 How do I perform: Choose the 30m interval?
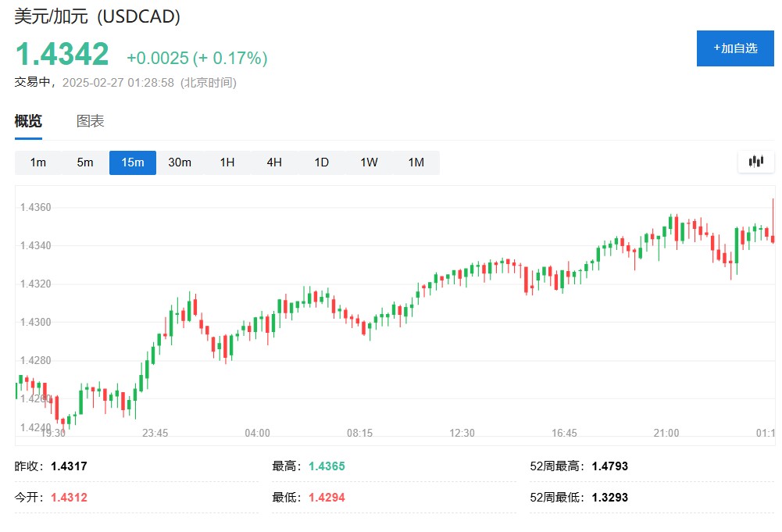tap(180, 162)
